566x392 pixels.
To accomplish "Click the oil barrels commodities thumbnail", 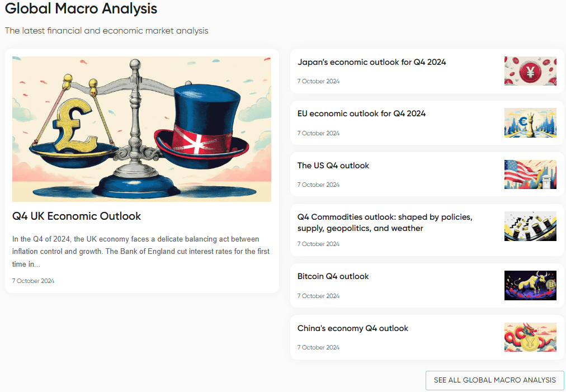I will click(x=530, y=226).
